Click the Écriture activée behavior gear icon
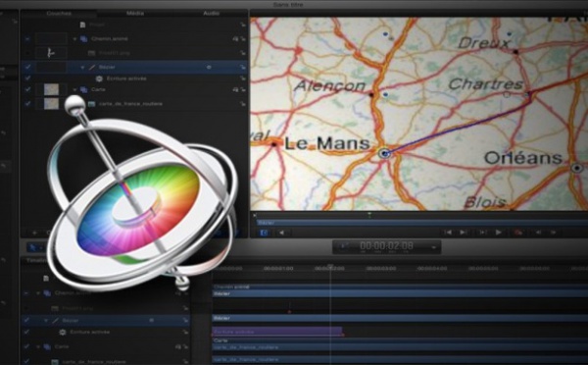The image size is (588, 365). 99,78
